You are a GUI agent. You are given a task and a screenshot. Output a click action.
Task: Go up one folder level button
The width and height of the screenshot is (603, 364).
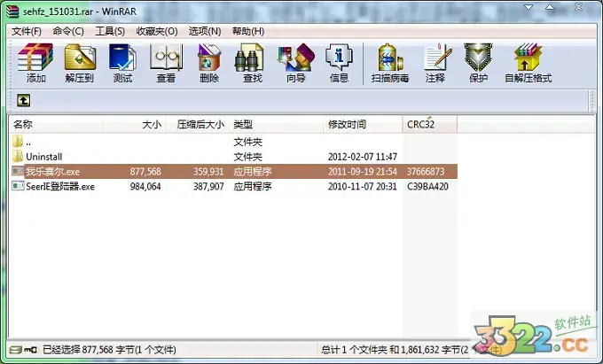(23, 101)
